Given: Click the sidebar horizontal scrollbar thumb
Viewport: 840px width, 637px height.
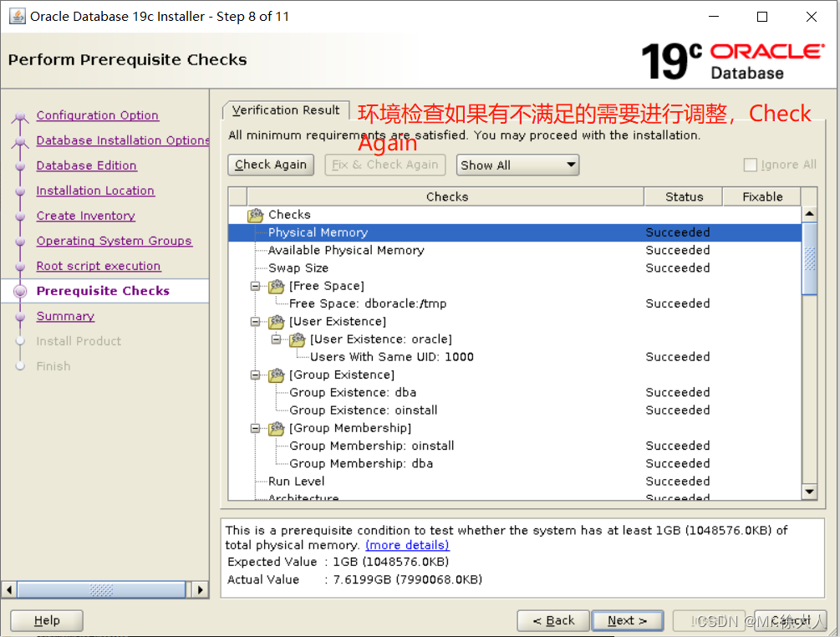Looking at the screenshot, I should [x=101, y=590].
